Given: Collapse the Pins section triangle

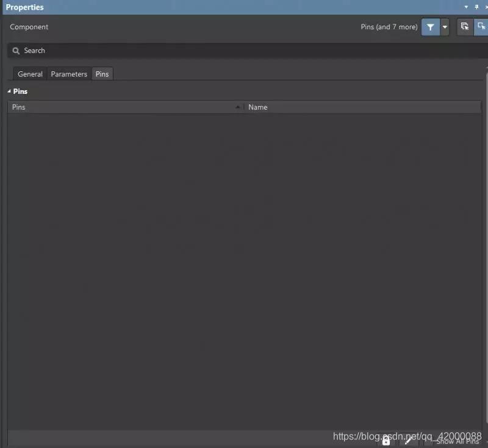Looking at the screenshot, I should pos(9,91).
